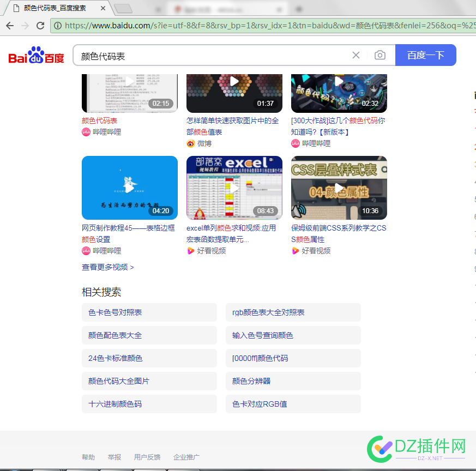Select related search 颜色代码大全图片

149,381
